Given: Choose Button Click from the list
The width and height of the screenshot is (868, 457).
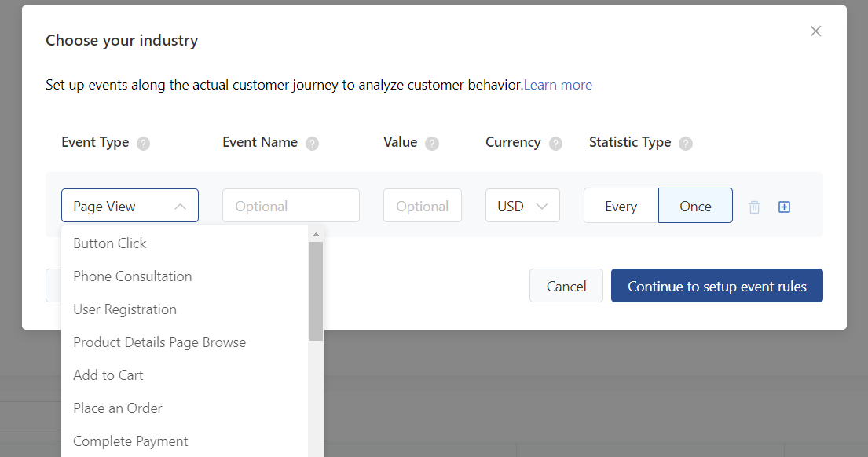Looking at the screenshot, I should pyautogui.click(x=110, y=243).
